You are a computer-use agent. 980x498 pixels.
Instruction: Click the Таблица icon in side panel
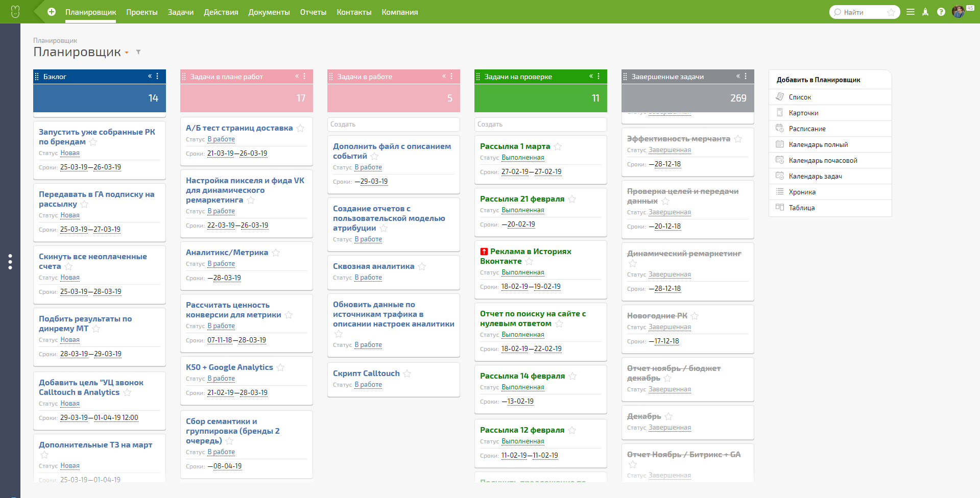coord(780,207)
